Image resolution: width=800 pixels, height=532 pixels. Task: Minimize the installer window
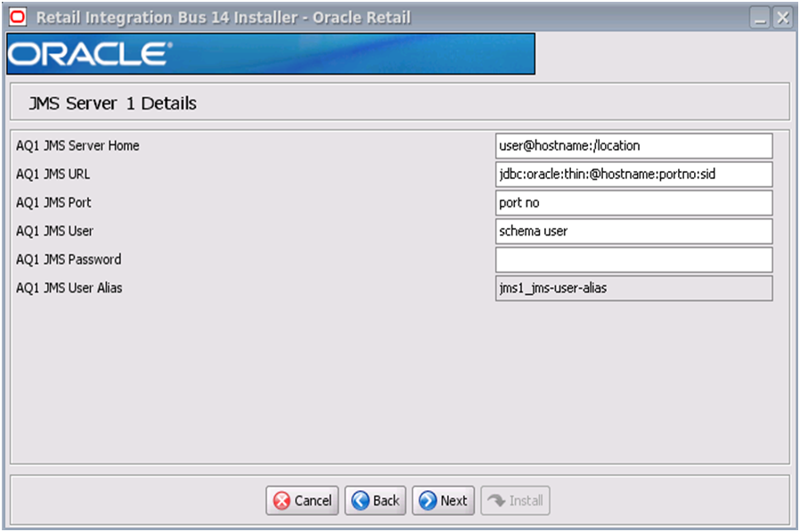(760, 19)
